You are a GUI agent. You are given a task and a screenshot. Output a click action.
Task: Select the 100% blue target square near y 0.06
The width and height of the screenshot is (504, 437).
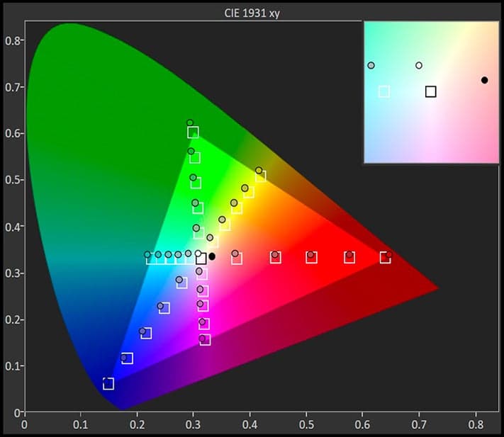(x=108, y=384)
